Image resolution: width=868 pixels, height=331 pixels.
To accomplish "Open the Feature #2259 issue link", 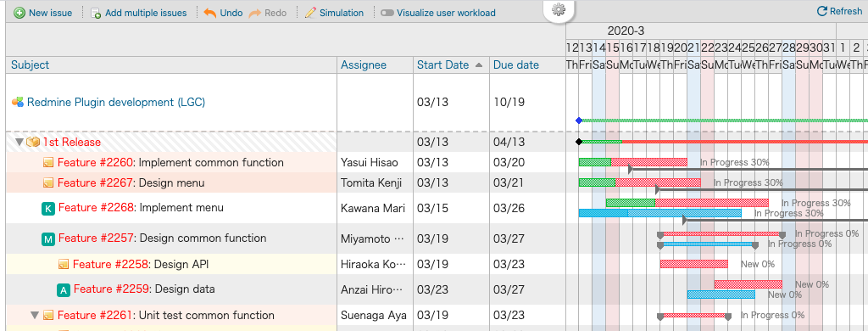I will pos(111,289).
